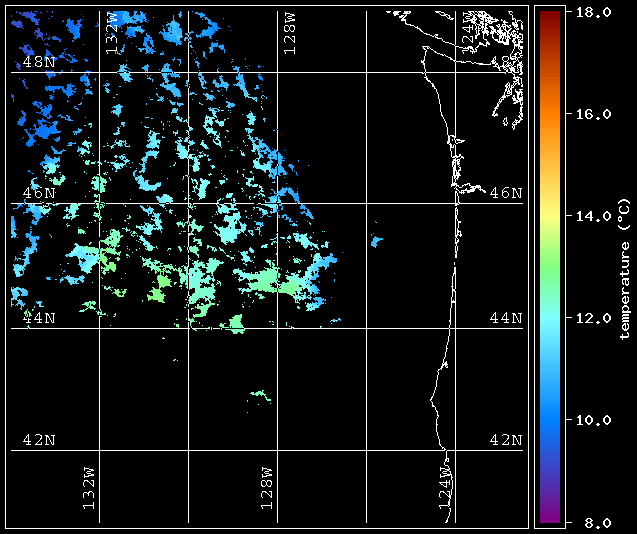Screen dimensions: 637x534
Task: Click the bottom 124W longitude label
Action: point(445,488)
